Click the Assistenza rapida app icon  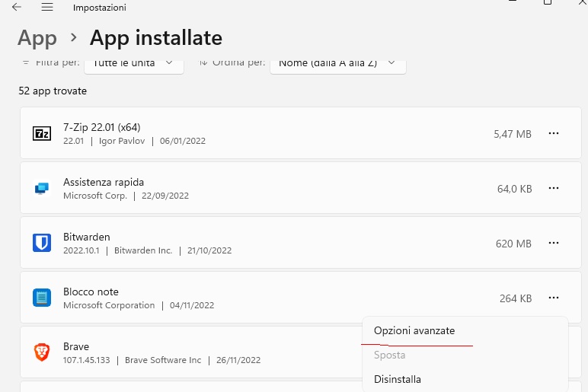(42, 188)
